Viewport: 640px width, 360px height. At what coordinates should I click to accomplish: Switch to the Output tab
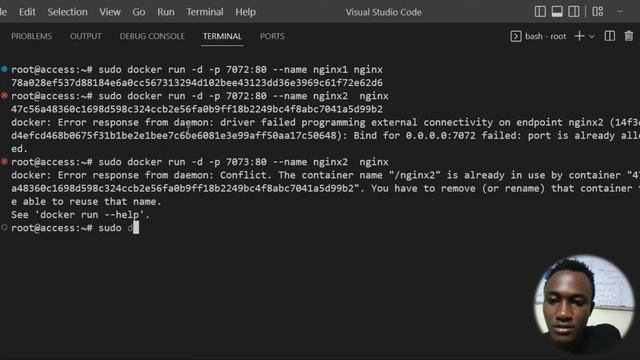[x=86, y=36]
